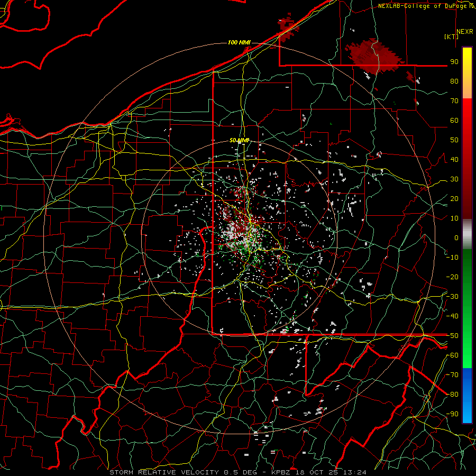This screenshot has height=476, width=476.
Task: Select the -80 value on velocity scale
Action: coord(452,395)
